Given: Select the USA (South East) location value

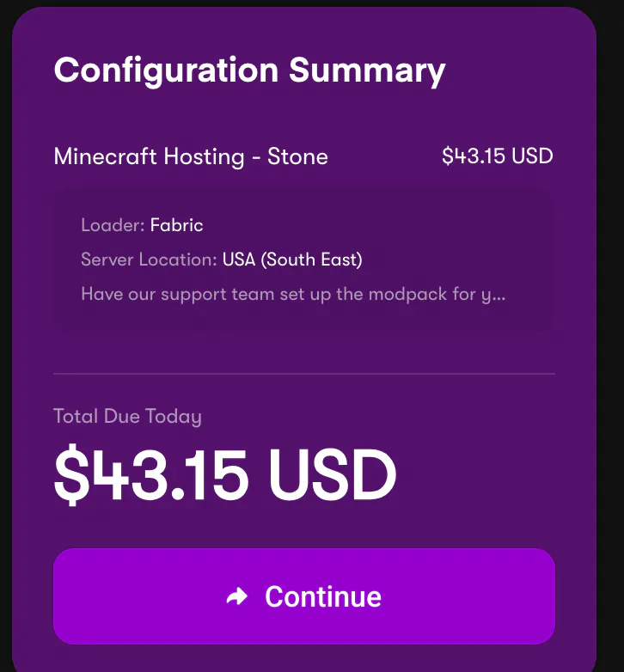Looking at the screenshot, I should [x=292, y=260].
